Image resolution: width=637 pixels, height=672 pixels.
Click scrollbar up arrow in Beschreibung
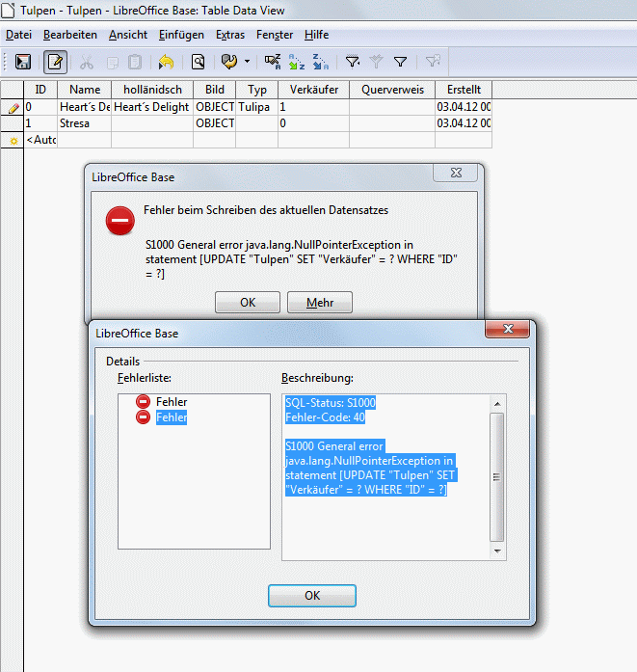tap(497, 404)
